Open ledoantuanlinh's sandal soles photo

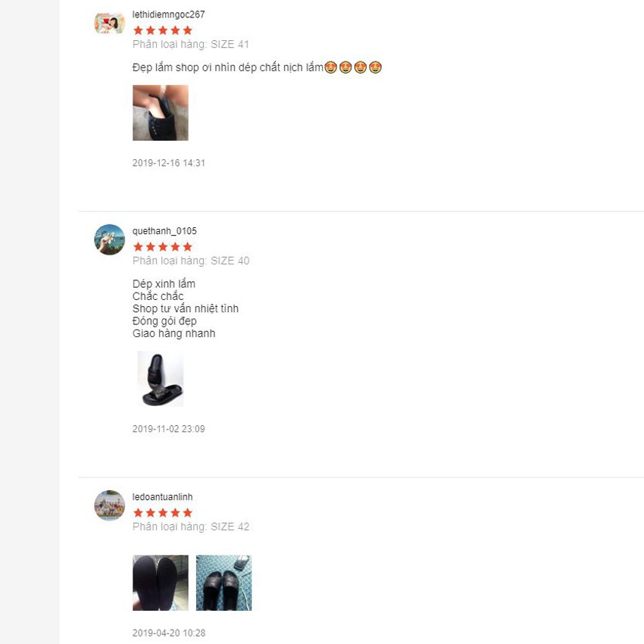[161, 583]
